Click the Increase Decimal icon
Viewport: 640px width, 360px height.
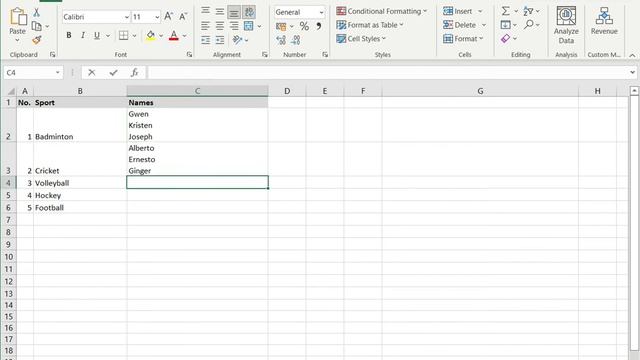coord(281,40)
